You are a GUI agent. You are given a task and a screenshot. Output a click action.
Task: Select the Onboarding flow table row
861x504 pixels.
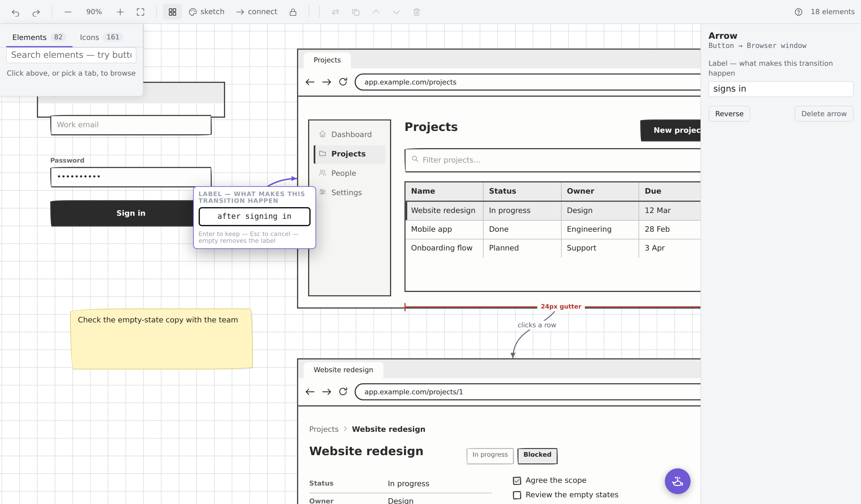(553, 248)
